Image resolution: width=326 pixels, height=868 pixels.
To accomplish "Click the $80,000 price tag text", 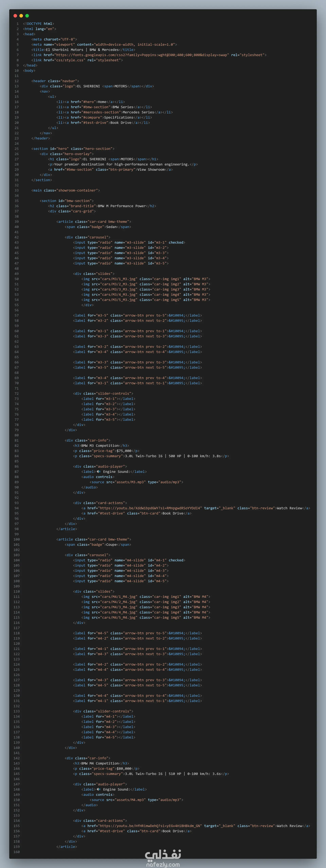I will tap(124, 769).
